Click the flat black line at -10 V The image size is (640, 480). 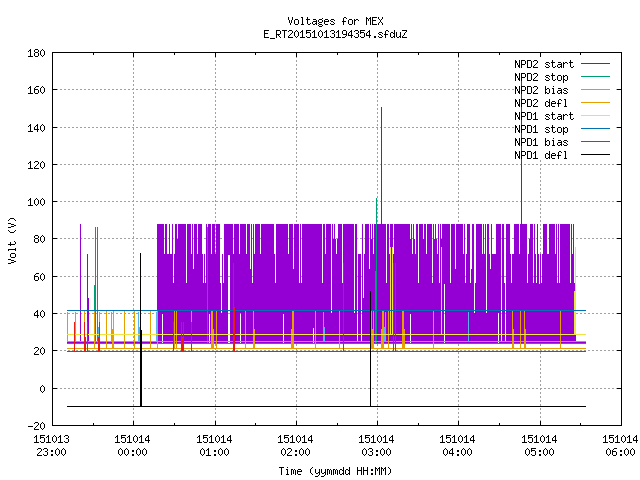point(327,406)
